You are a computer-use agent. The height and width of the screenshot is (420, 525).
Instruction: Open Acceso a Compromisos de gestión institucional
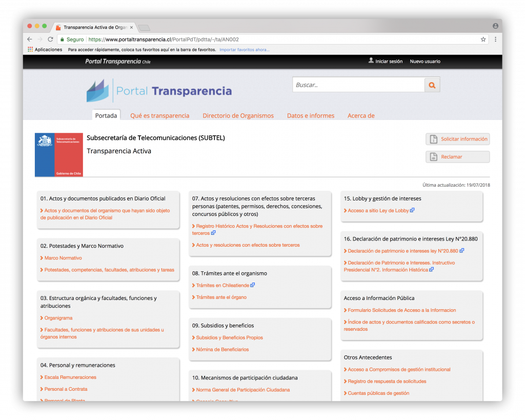click(399, 369)
